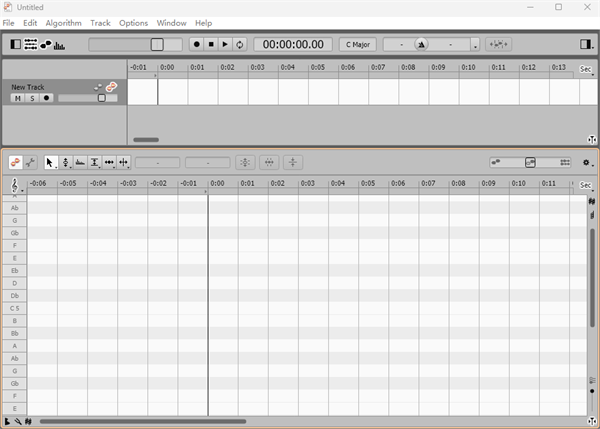
Task: Click the 00:00:00.00 time display
Action: [293, 44]
